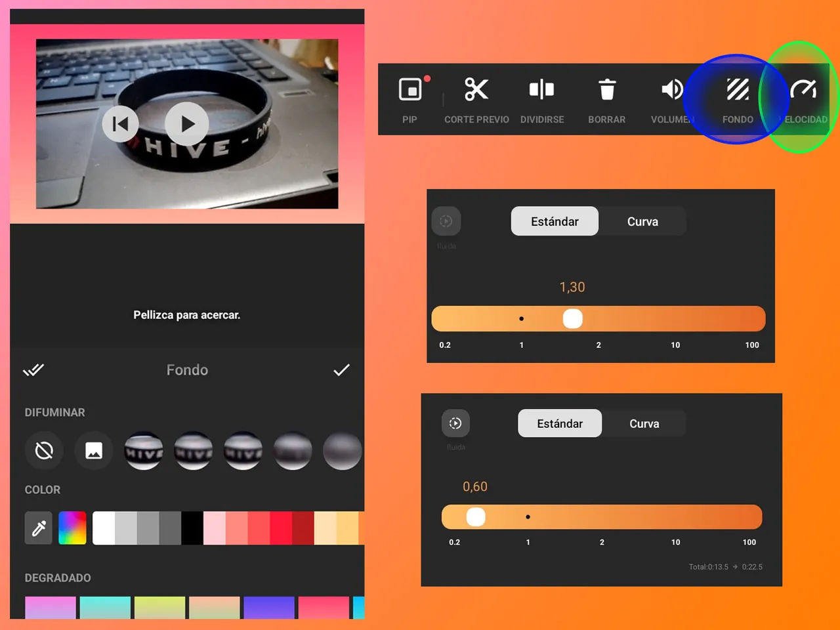
Task: Activate the color eyedropper tool
Action: click(39, 528)
